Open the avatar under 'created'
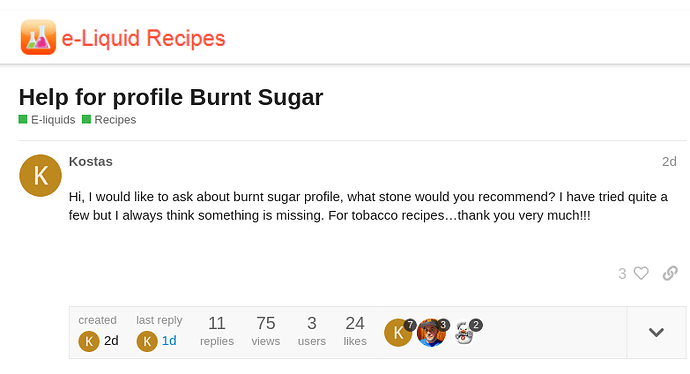Viewport: 690px width, 374px height. [x=89, y=341]
